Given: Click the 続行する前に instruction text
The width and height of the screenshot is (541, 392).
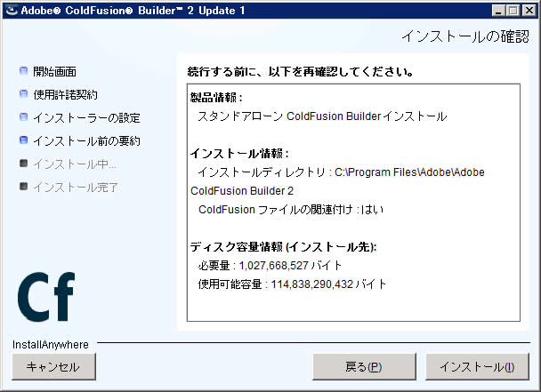Looking at the screenshot, I should tap(301, 72).
